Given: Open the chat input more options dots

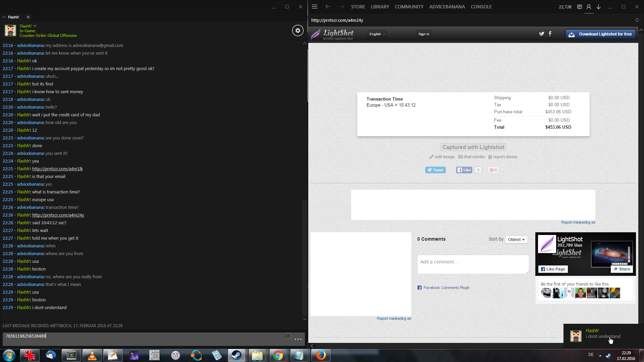Looking at the screenshot, I should [298, 339].
